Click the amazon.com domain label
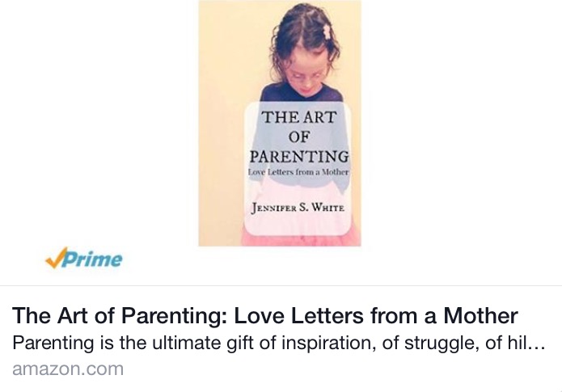Viewport: 562px width, 392px height. click(68, 369)
